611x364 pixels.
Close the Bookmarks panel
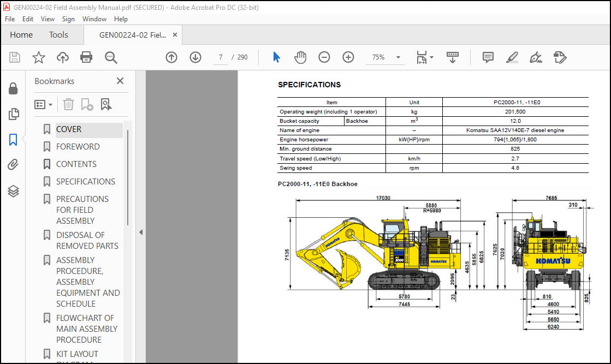coord(120,81)
